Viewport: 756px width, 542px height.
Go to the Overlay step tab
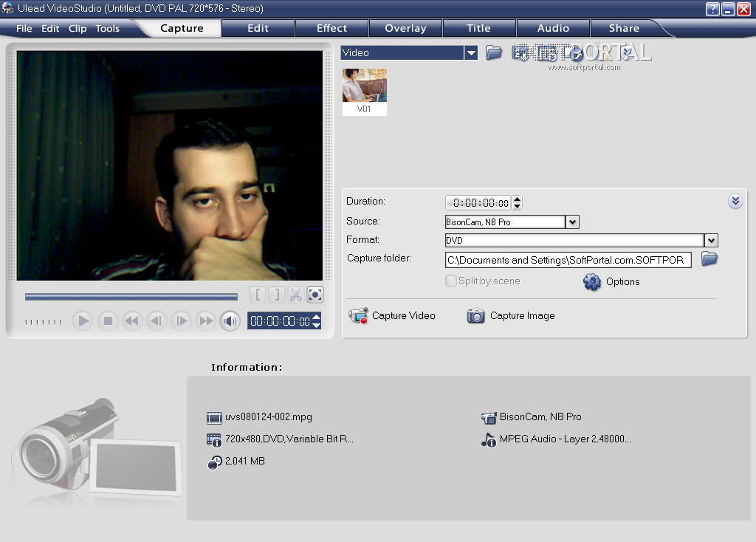tap(405, 28)
